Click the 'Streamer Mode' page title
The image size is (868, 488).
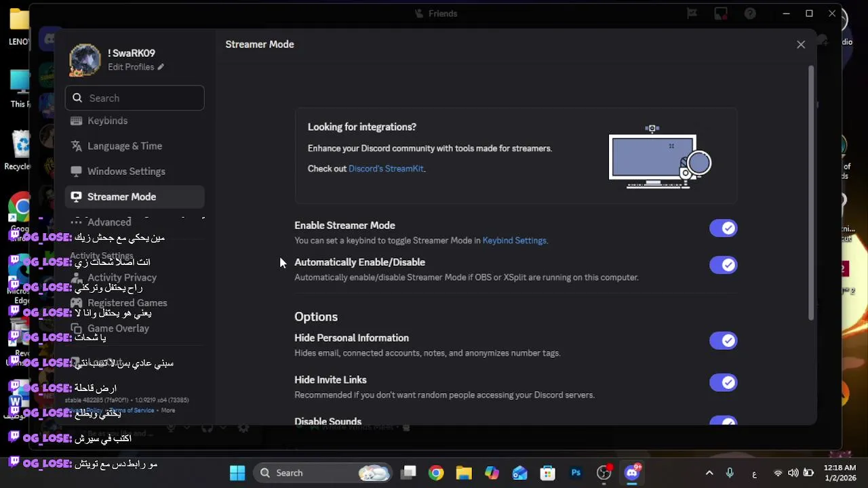[x=260, y=44]
